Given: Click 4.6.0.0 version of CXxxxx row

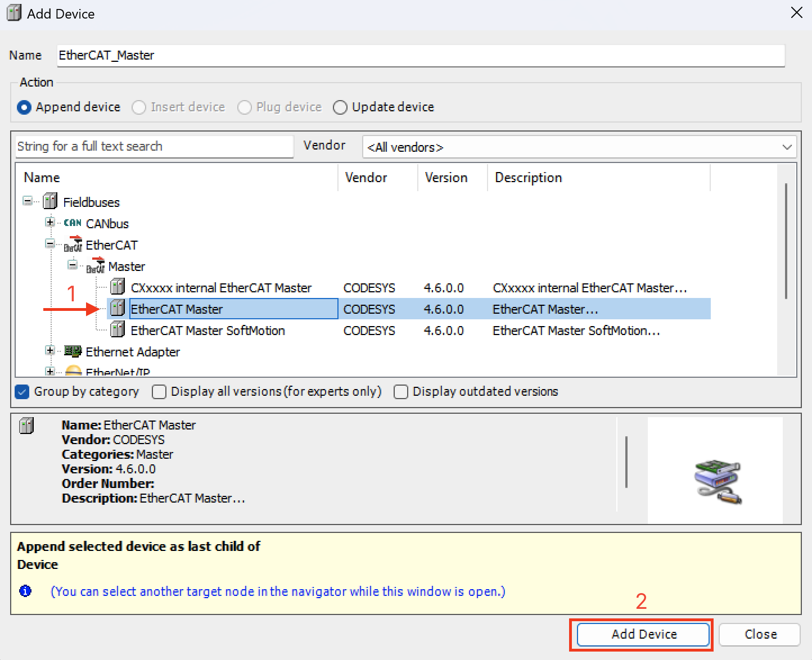Looking at the screenshot, I should pos(444,288).
